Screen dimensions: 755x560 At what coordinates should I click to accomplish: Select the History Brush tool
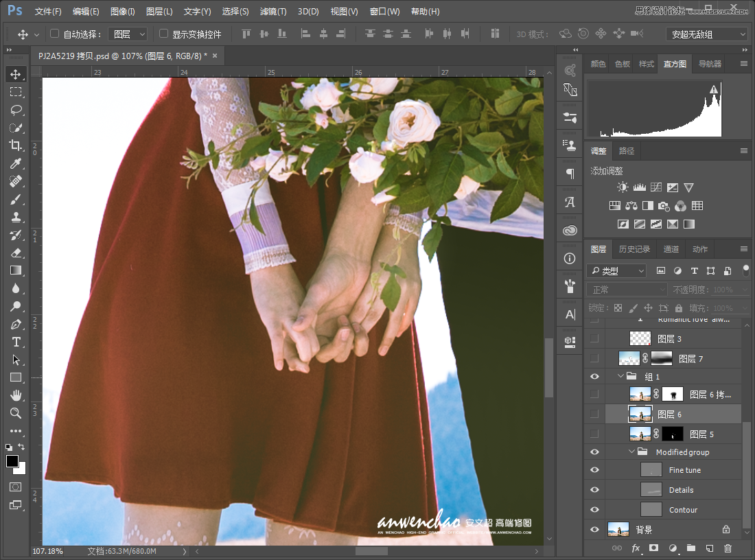[x=15, y=235]
